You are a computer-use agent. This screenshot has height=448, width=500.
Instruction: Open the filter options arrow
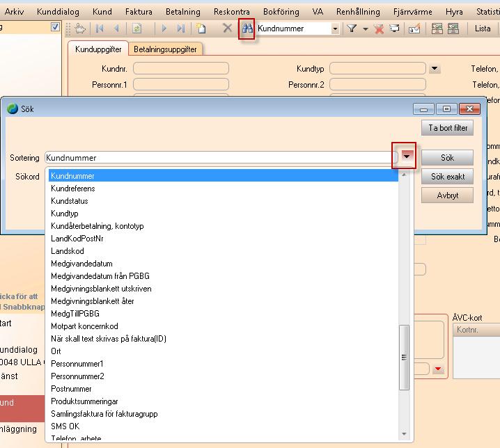[x=366, y=29]
